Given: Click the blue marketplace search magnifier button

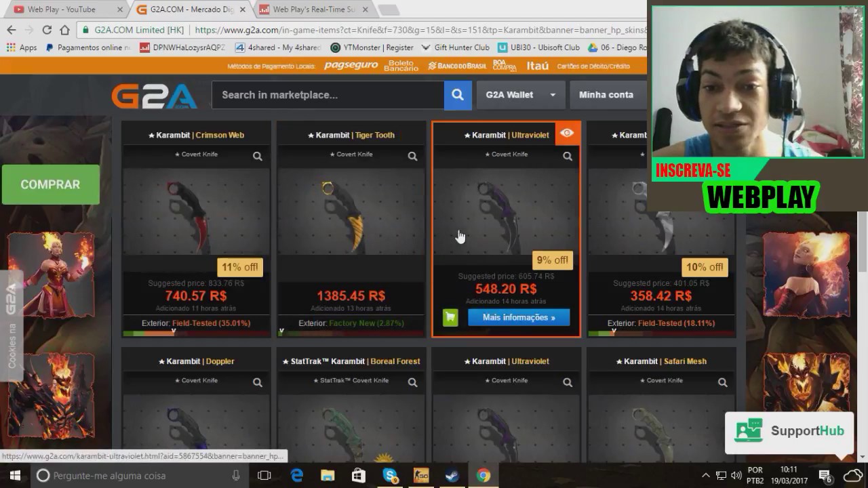Looking at the screenshot, I should point(458,95).
